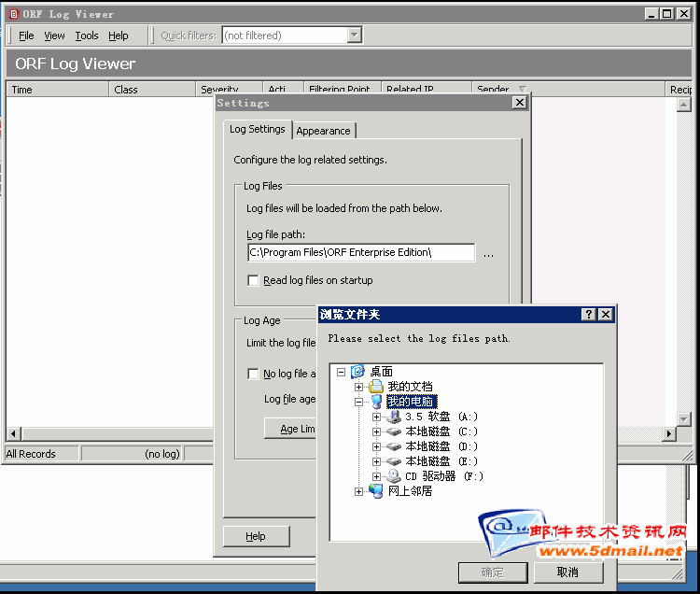Collapse the 我的电脑 tree node

(x=359, y=402)
